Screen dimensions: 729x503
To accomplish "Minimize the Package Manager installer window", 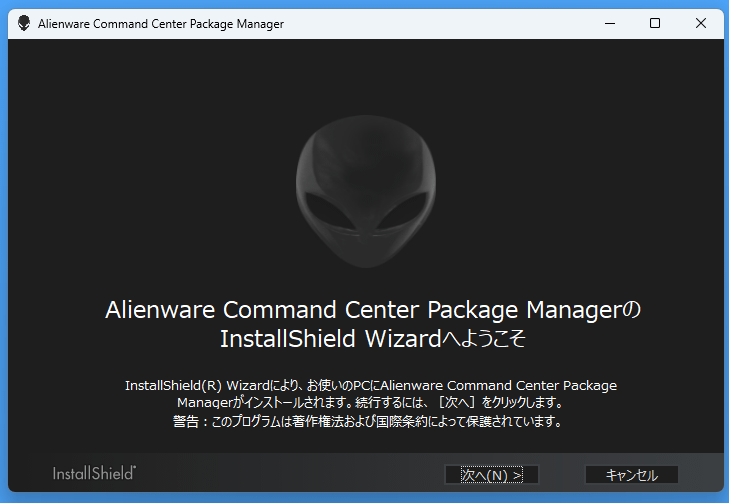I will coord(610,23).
